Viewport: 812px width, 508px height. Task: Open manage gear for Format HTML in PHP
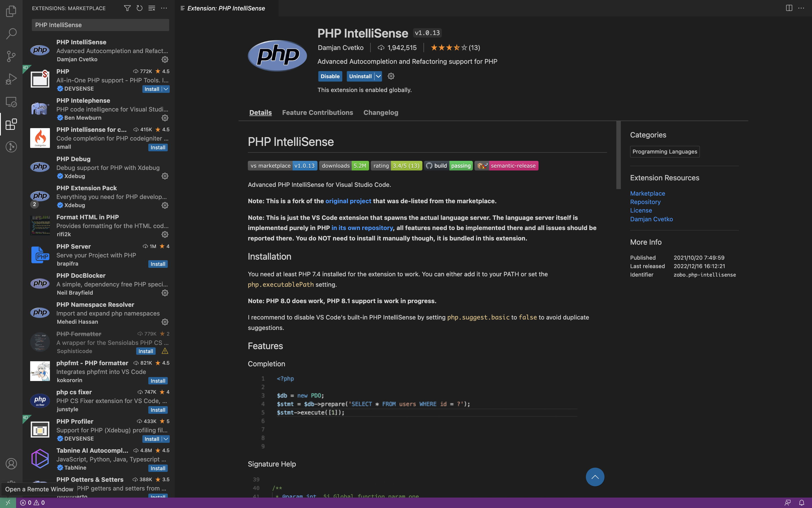[x=165, y=235]
